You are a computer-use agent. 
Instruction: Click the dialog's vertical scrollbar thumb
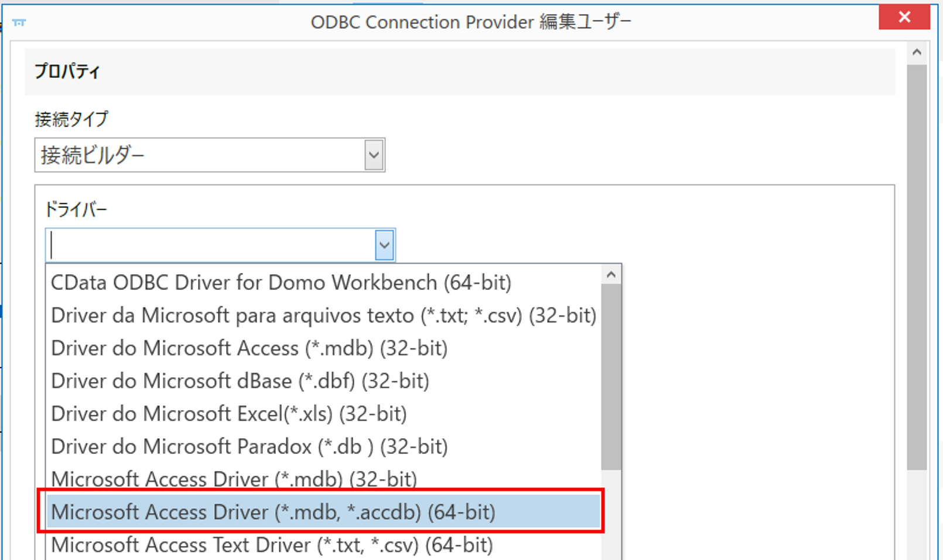(917, 267)
